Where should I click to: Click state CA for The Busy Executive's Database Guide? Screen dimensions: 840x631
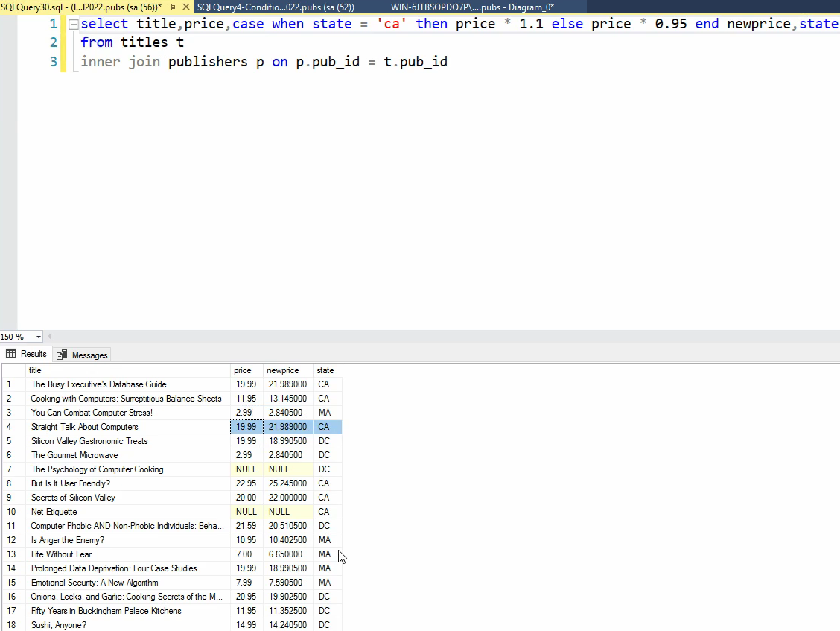tap(328, 384)
